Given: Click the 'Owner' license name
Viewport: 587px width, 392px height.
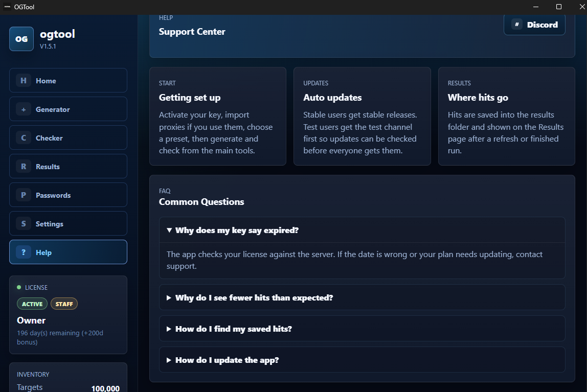Looking at the screenshot, I should pyautogui.click(x=31, y=320).
